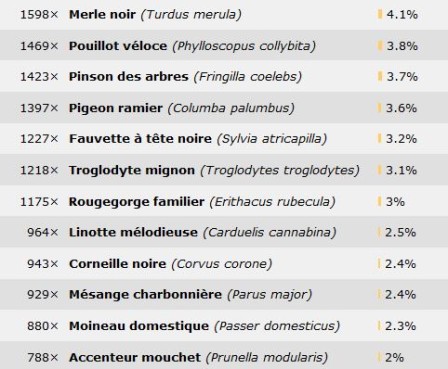Screen dimensions: 448x369
Task: Open the Pouillot véloce species link
Action: (x=118, y=46)
